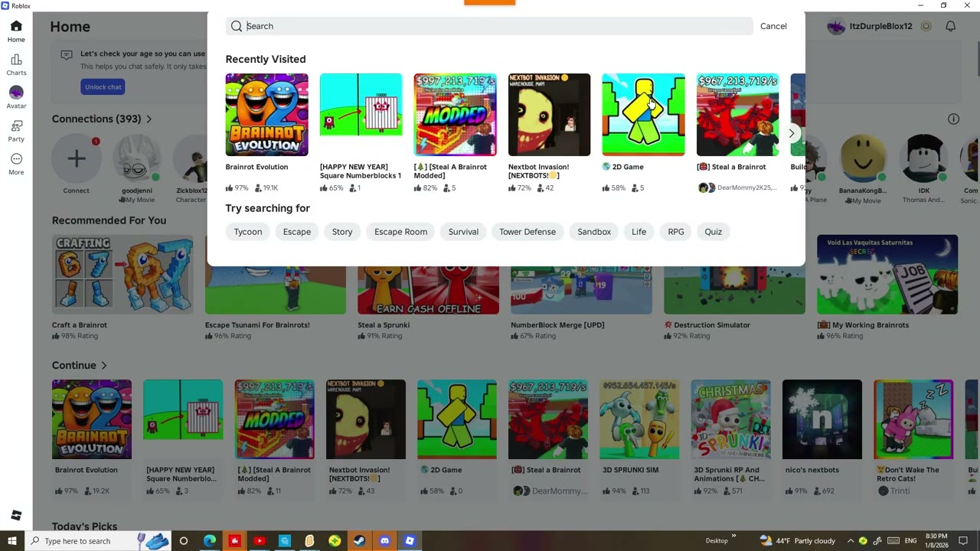Click the goodjenni connection avatar
980x551 pixels.
pos(137,158)
